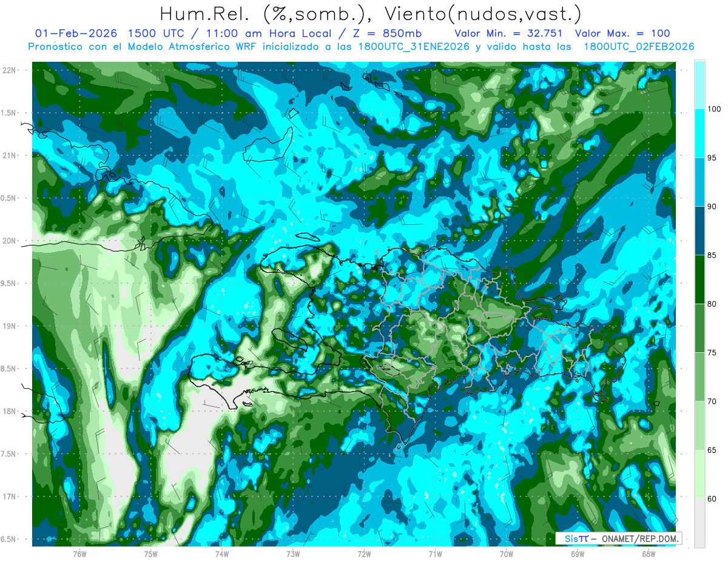728x562 pixels.
Task: Select the medium green legend swatch between 70 and 75
Action: (699, 377)
